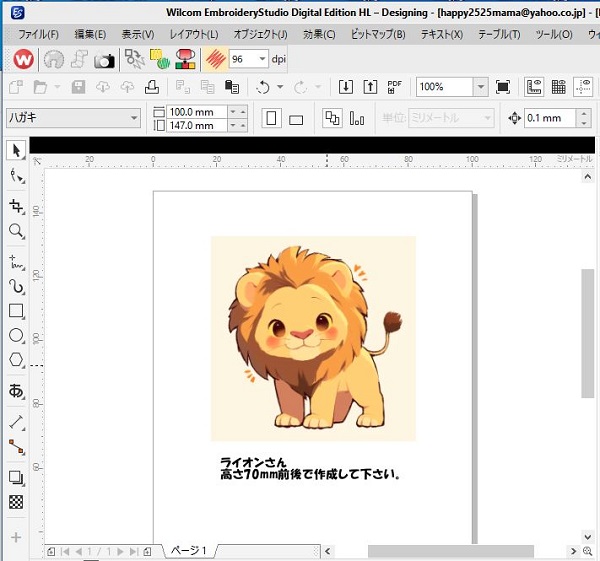The height and width of the screenshot is (561, 600).
Task: Click the color matching monitor icon
Action: click(x=185, y=59)
